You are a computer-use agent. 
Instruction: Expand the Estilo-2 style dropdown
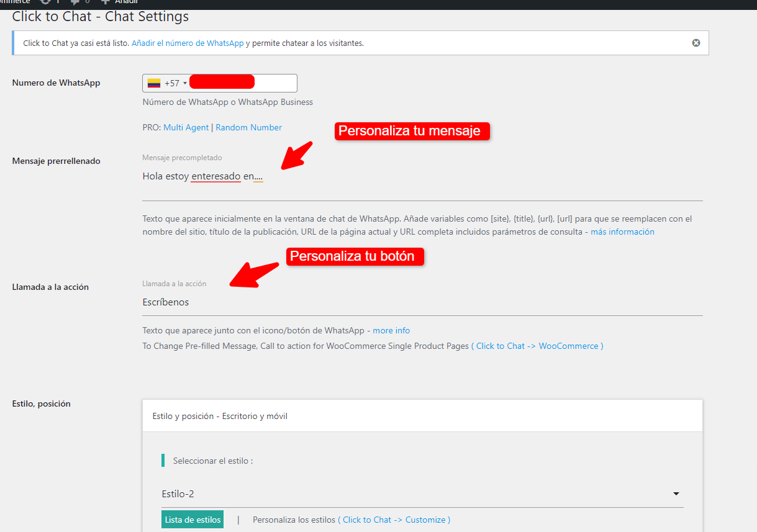coord(422,494)
